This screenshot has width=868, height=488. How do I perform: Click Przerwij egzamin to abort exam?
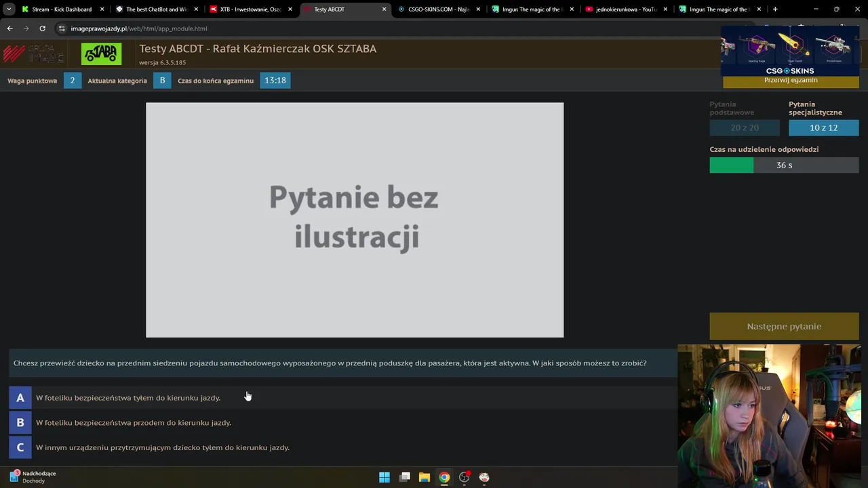(x=791, y=81)
